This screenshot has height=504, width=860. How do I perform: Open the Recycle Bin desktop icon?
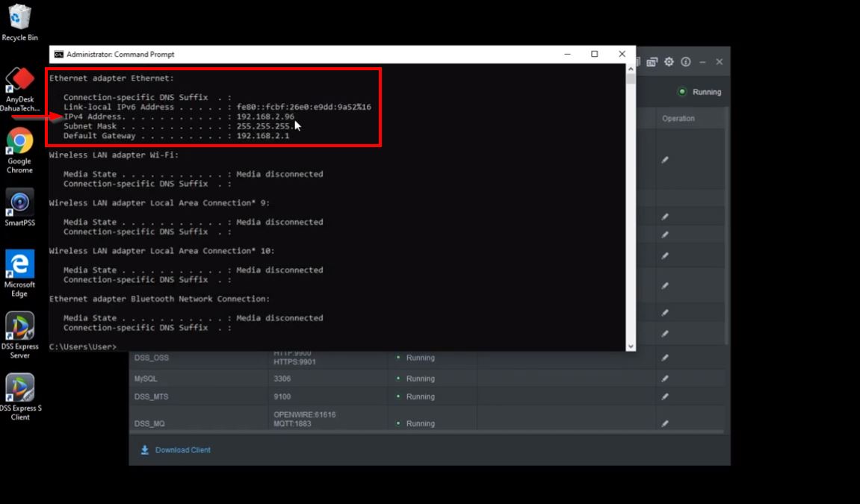[x=19, y=22]
